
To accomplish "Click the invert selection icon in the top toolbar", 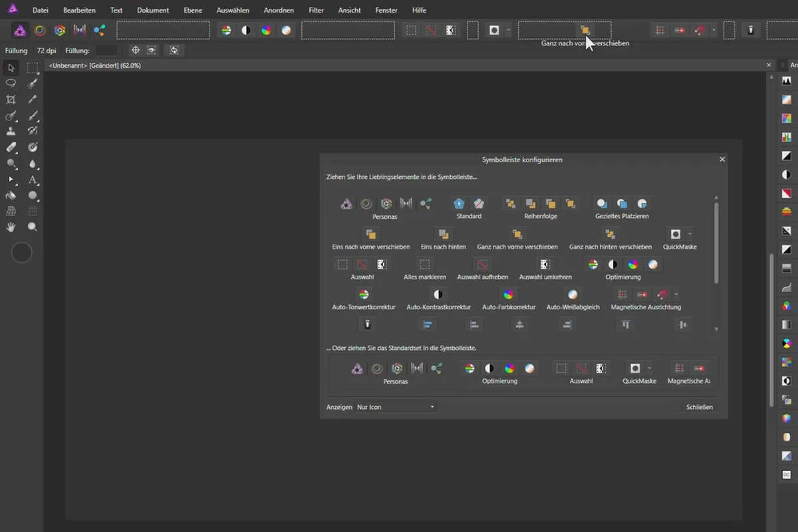I will (x=450, y=31).
